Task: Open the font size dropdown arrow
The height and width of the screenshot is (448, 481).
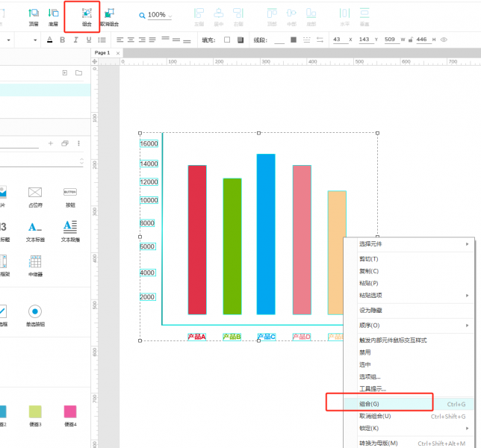Action: tap(35, 40)
